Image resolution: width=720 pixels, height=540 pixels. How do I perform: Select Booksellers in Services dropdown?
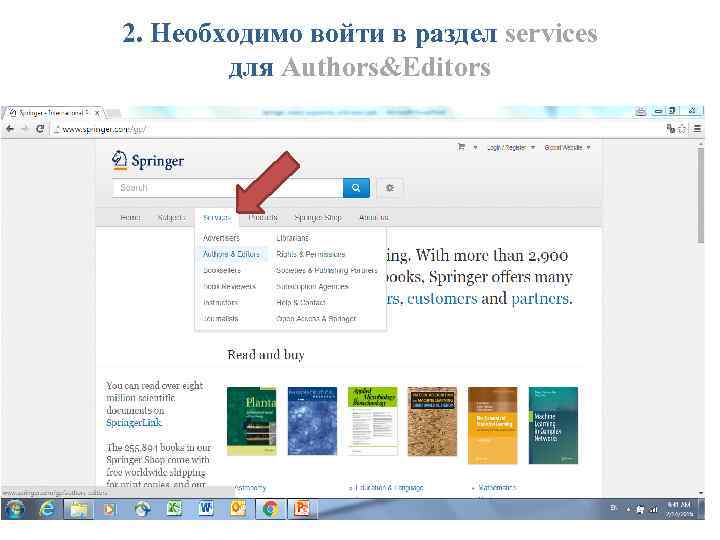click(x=221, y=270)
